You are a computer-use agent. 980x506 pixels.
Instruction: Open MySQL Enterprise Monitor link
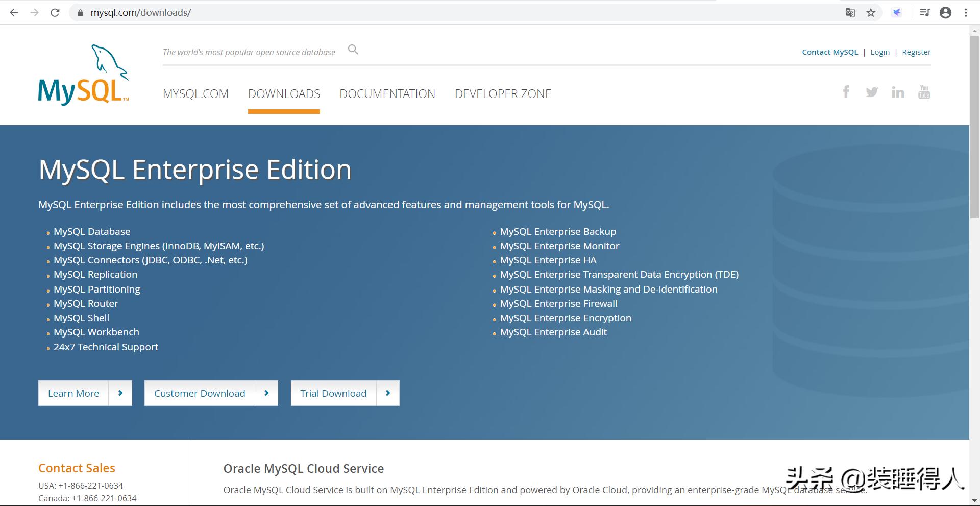tap(559, 246)
